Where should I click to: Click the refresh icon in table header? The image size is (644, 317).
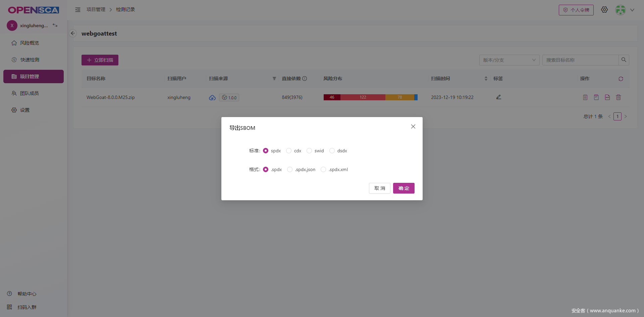click(x=621, y=79)
